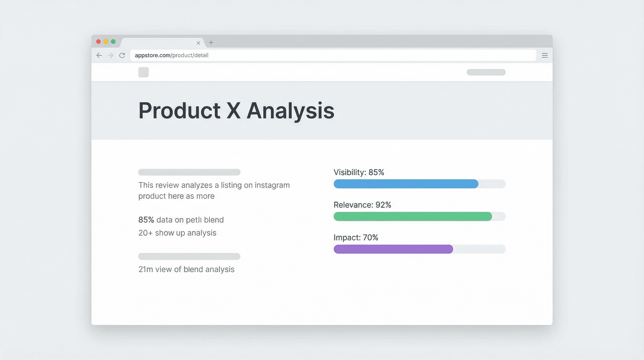Screen dimensions: 644x360
Task: Click the green Relevance progress bar
Action: 413,216
